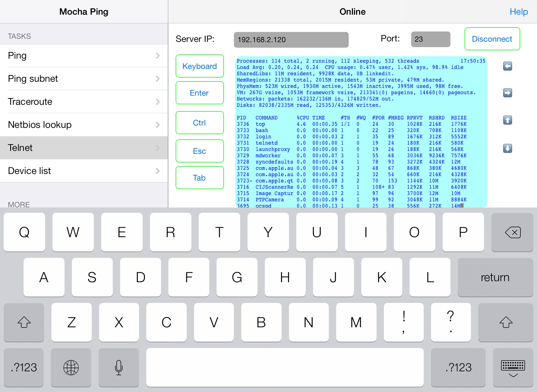Tap the Y key
The image size is (537, 392).
268,232
